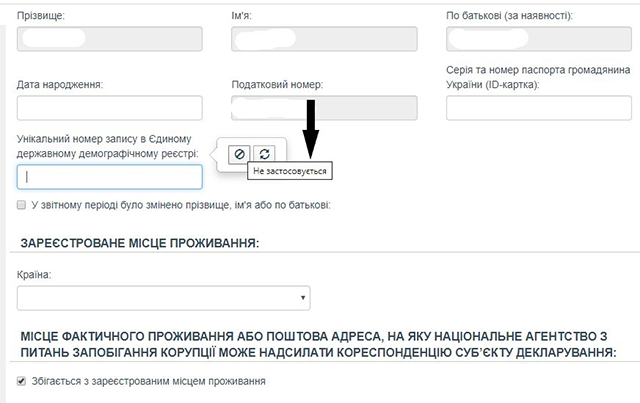The image size is (640, 403).
Task: Click label text for changed surname checkbox
Action: (x=180, y=205)
